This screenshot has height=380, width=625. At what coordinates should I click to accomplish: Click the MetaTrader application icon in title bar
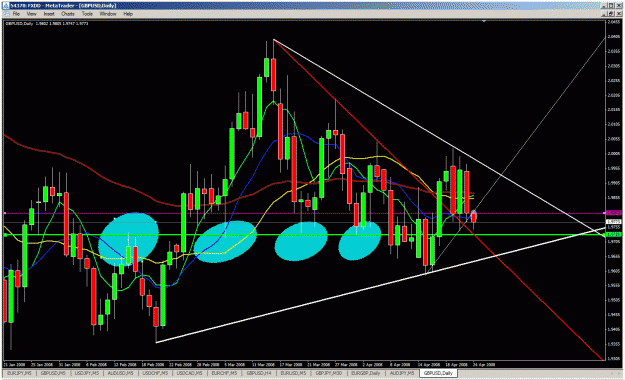6,6
